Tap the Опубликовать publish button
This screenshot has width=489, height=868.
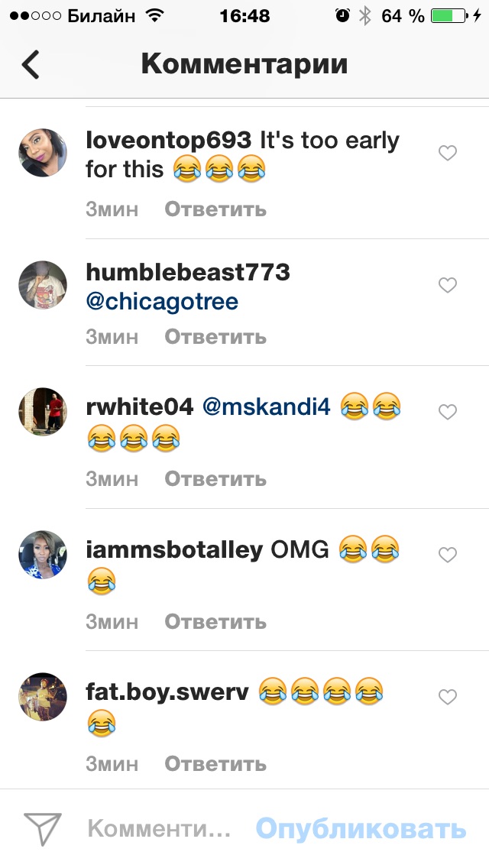tap(361, 829)
